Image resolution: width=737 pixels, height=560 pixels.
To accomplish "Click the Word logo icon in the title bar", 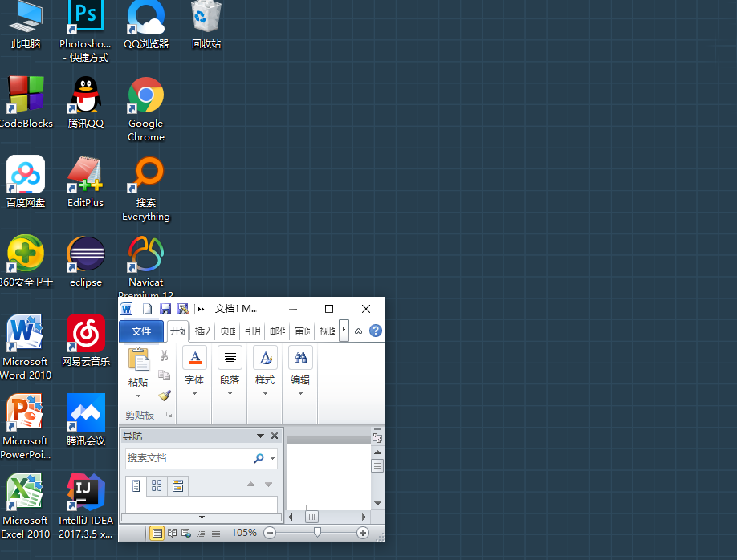I will 126,309.
